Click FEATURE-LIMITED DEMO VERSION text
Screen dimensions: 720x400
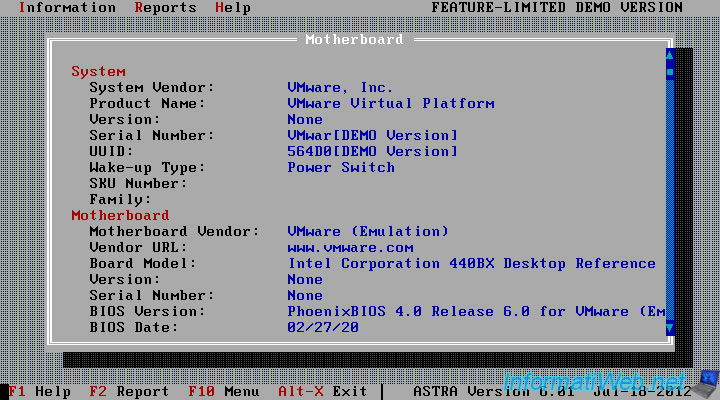557,8
